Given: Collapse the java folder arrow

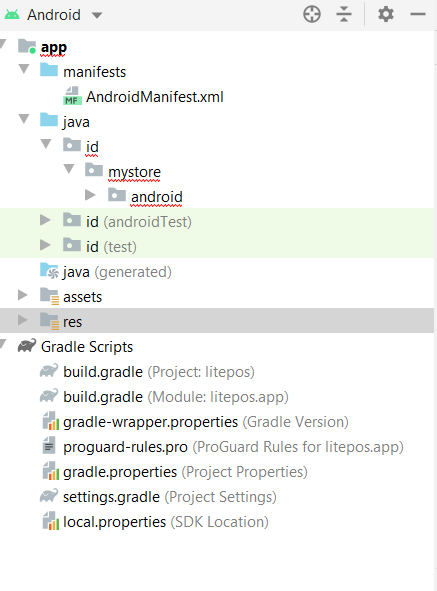Looking at the screenshot, I should pyautogui.click(x=24, y=119).
